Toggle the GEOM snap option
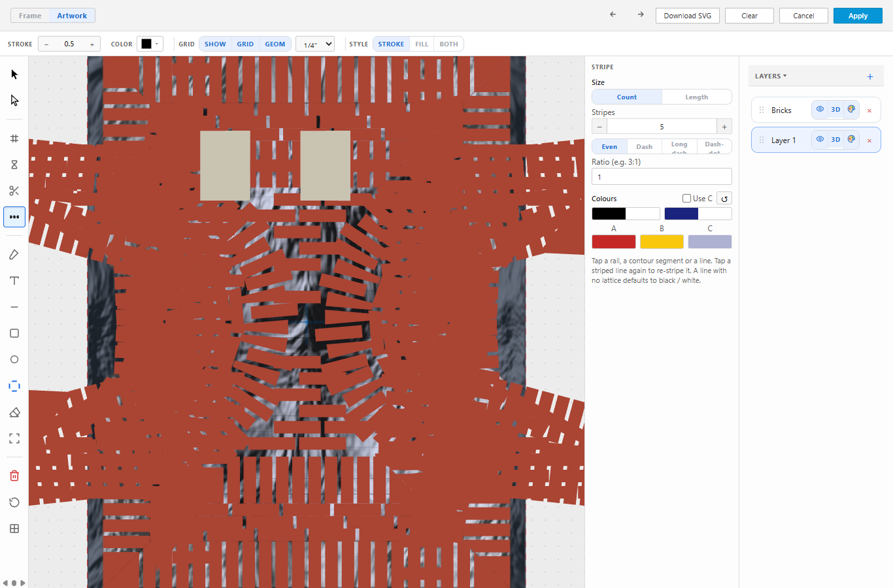Viewport: 893px width, 588px height. 275,44
